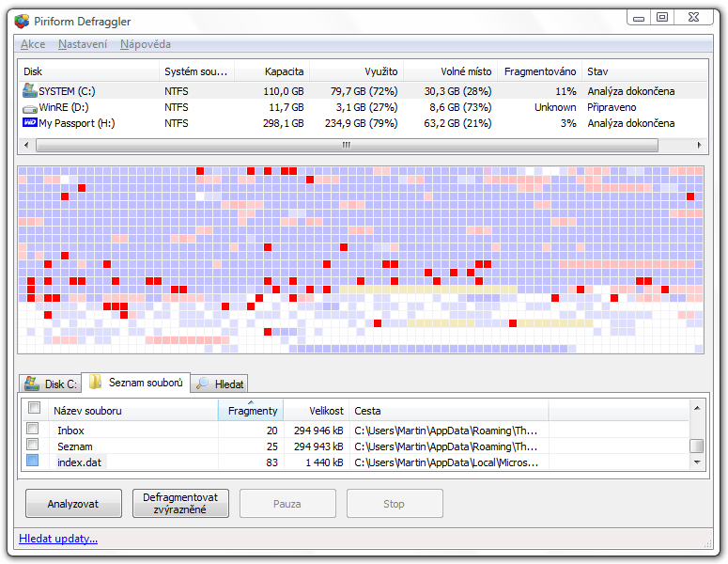Open the Nápověda menu
This screenshot has height=564, width=728.
[146, 44]
